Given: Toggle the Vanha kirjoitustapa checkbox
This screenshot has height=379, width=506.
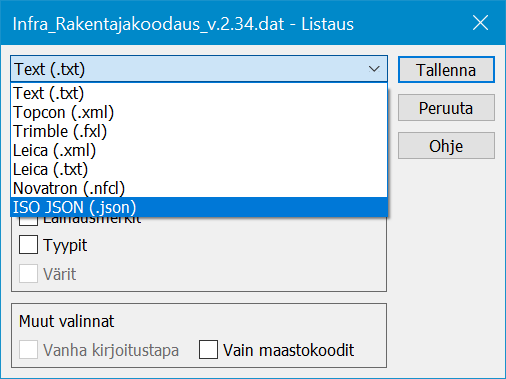Looking at the screenshot, I should tap(28, 349).
